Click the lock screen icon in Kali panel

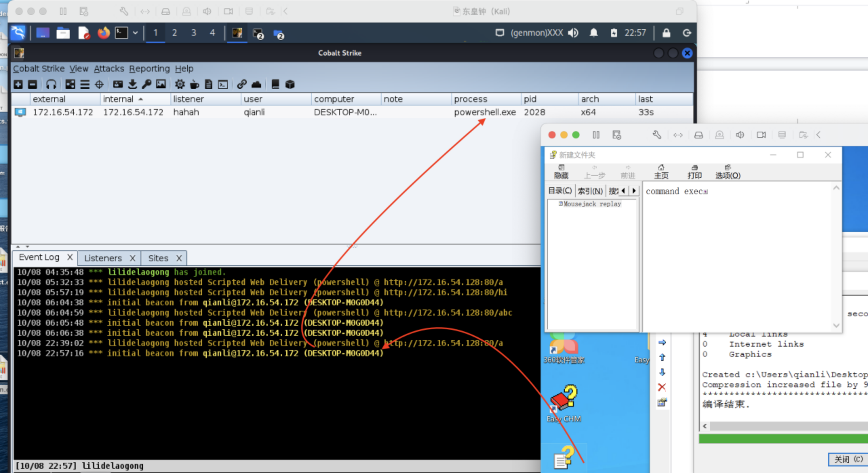pyautogui.click(x=666, y=33)
